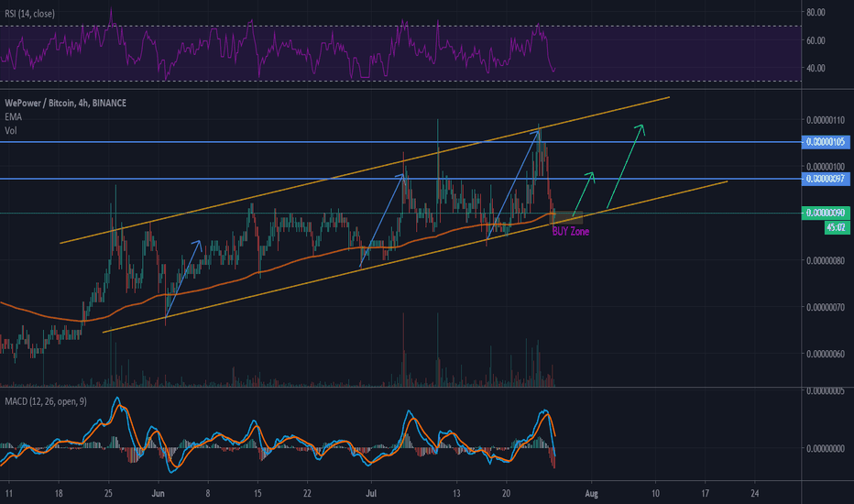
Task: Select the BUY Zone text annotation
Action: point(571,232)
